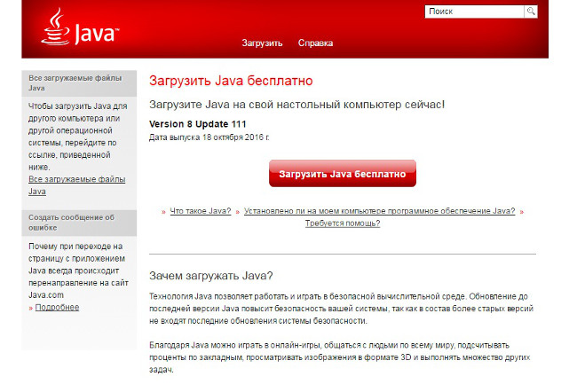The height and width of the screenshot is (392, 577).
Task: Click sidebar text Почему при переходе на страницу
Action: (78, 270)
